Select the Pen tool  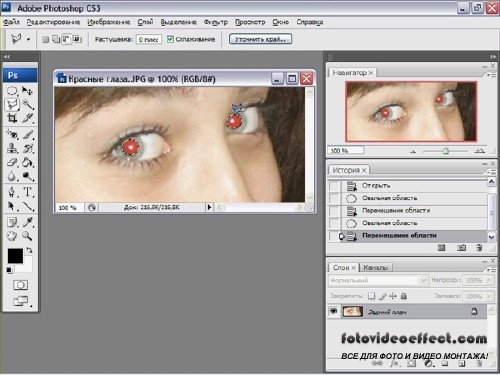click(12, 192)
